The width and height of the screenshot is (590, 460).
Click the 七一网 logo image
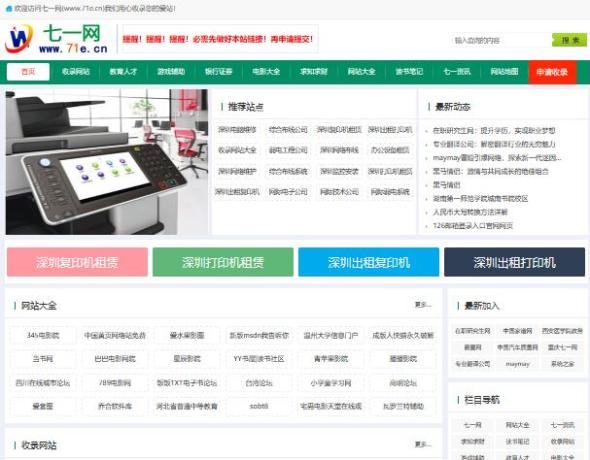tap(56, 39)
